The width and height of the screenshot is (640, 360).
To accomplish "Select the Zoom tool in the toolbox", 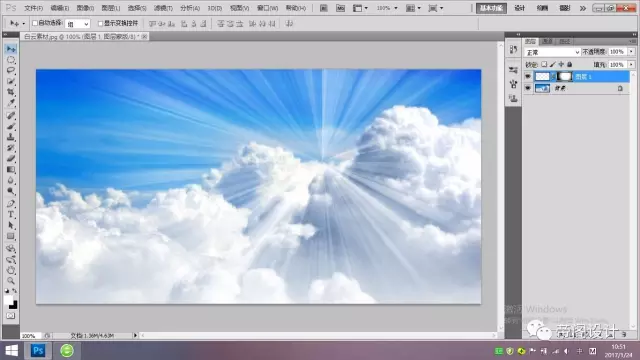I will pos(11,281).
